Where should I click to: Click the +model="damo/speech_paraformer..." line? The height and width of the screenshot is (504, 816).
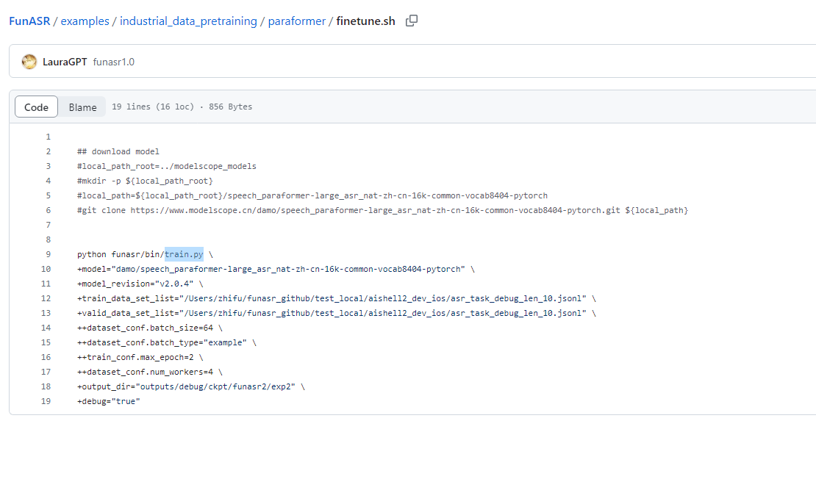pyautogui.click(x=276, y=269)
